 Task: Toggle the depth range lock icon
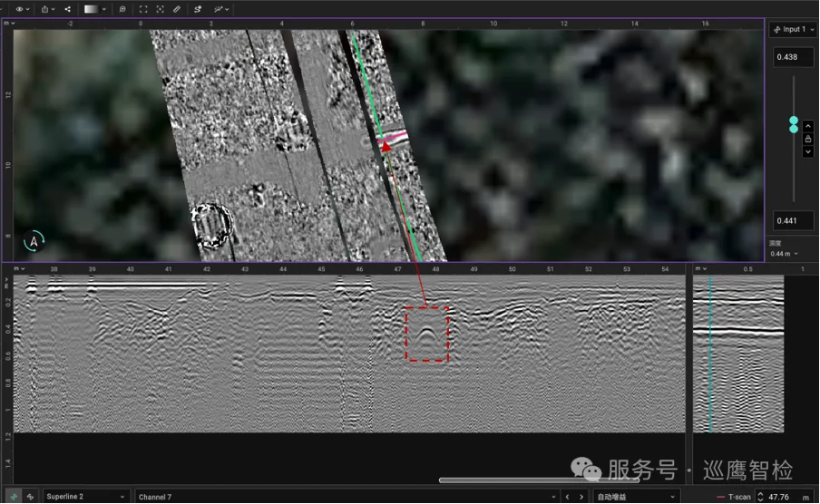pos(808,139)
